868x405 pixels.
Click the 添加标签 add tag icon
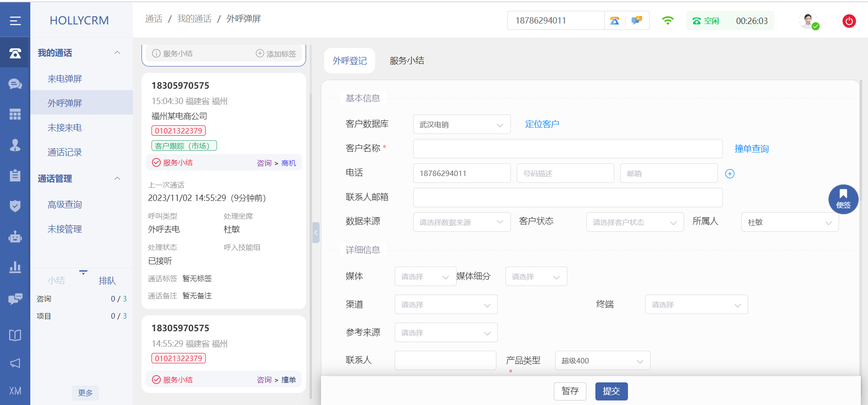259,53
